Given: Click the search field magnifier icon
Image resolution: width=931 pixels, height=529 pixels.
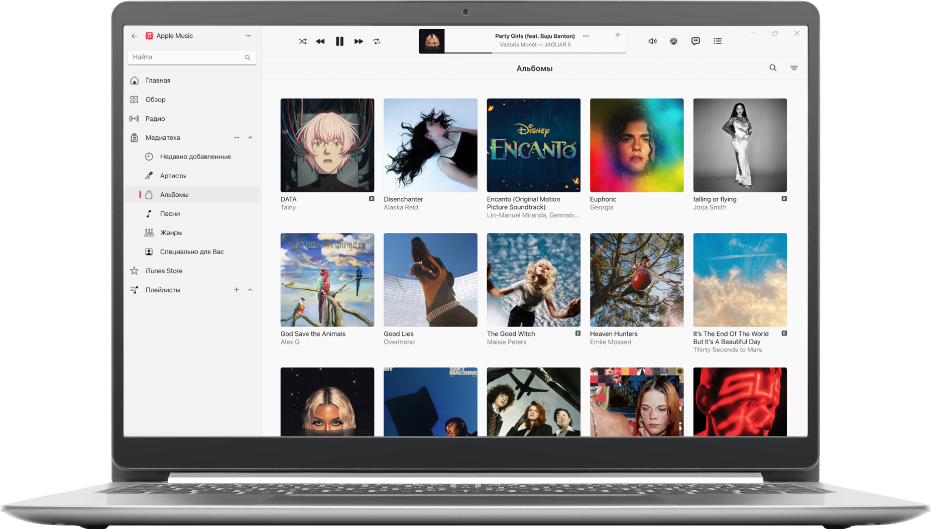Looking at the screenshot, I should (x=248, y=58).
